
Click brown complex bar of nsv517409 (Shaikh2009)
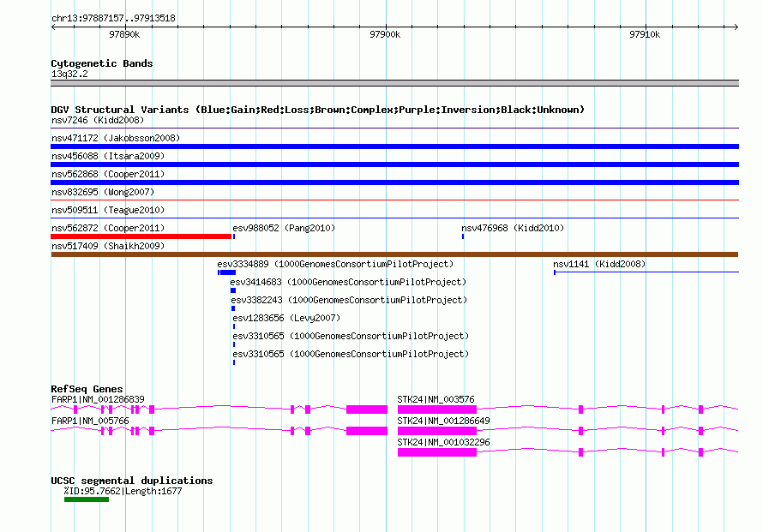pyautogui.click(x=394, y=254)
